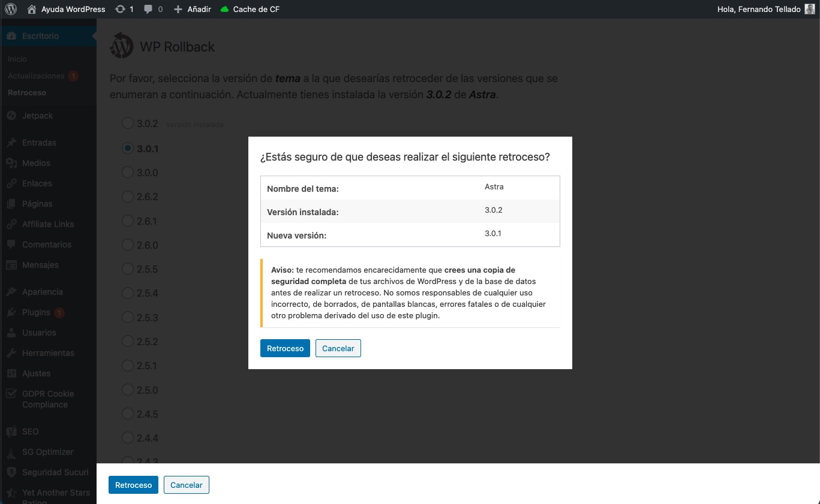Select version 2.5.5 radio button
The image size is (820, 504).
[127, 268]
